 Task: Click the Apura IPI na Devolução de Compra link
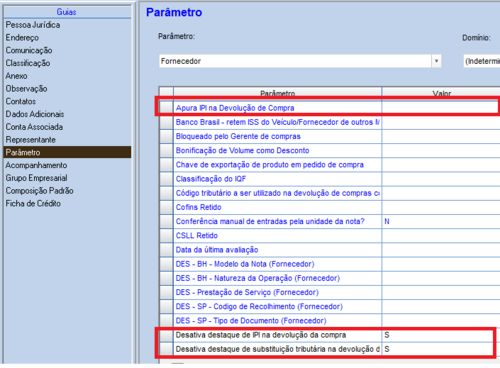[235, 108]
